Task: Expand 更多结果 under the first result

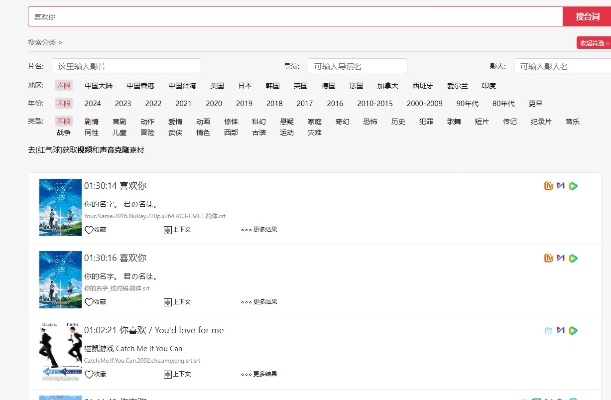Action: click(258, 230)
